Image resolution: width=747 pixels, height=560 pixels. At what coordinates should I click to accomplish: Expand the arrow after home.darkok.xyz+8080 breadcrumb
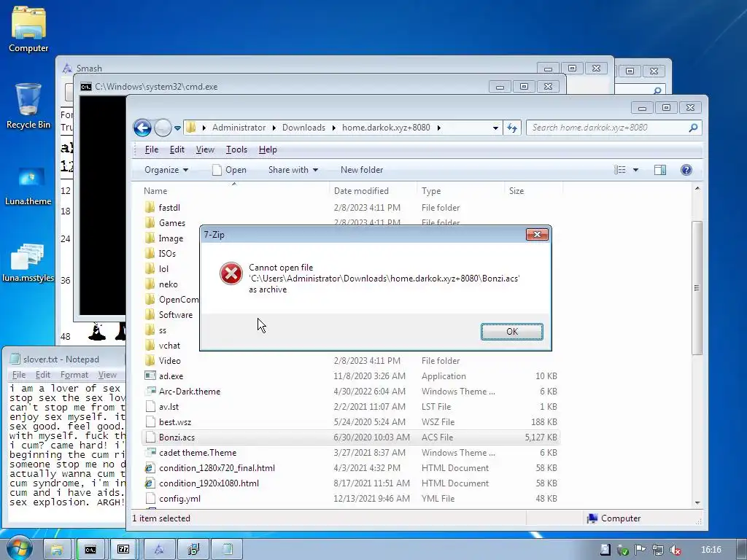click(x=438, y=128)
